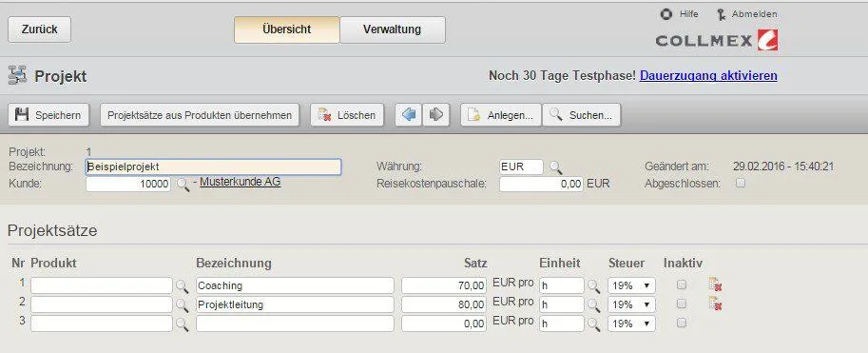Click the Satz field with 70,00
The width and height of the screenshot is (868, 353).
pyautogui.click(x=444, y=285)
